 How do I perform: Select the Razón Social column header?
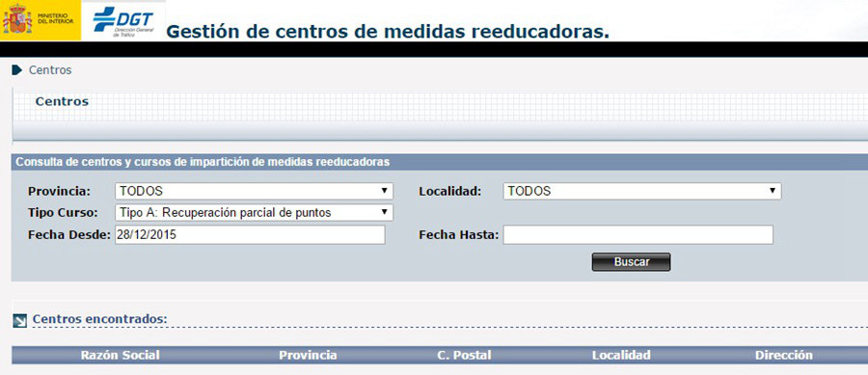point(121,355)
